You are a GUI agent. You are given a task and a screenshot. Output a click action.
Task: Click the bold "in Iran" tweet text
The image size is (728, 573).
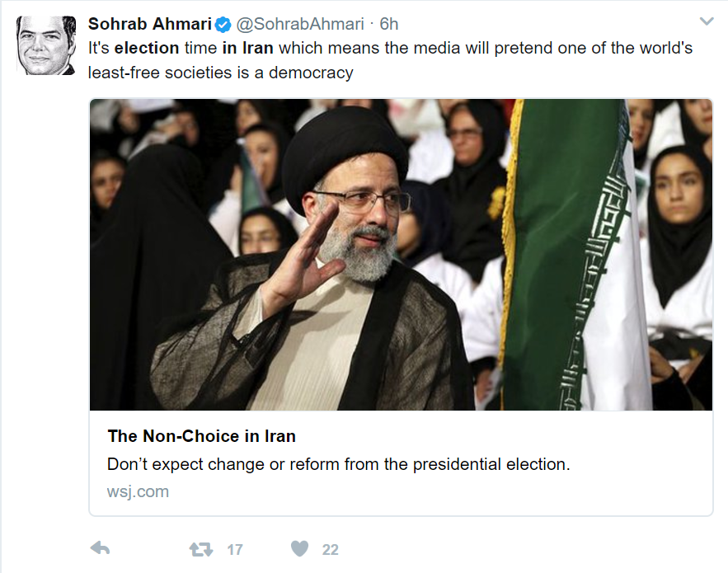tap(247, 48)
